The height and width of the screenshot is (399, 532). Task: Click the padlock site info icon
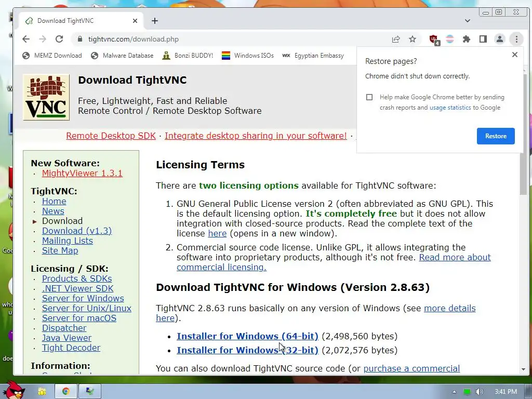pyautogui.click(x=80, y=39)
